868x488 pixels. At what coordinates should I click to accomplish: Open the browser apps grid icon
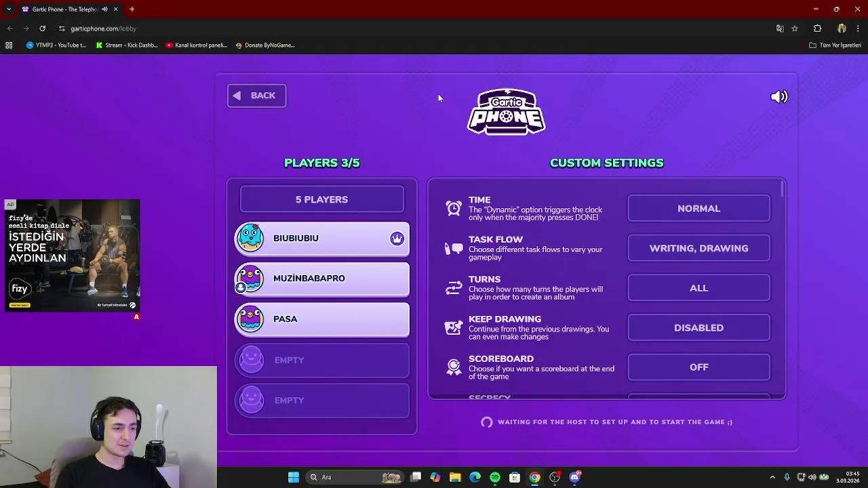click(9, 45)
